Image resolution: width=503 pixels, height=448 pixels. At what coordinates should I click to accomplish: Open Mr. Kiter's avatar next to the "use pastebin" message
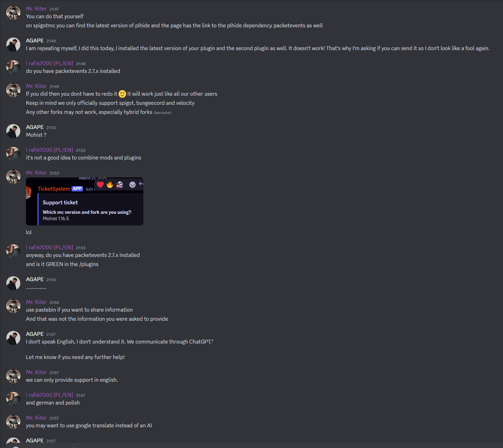click(13, 306)
